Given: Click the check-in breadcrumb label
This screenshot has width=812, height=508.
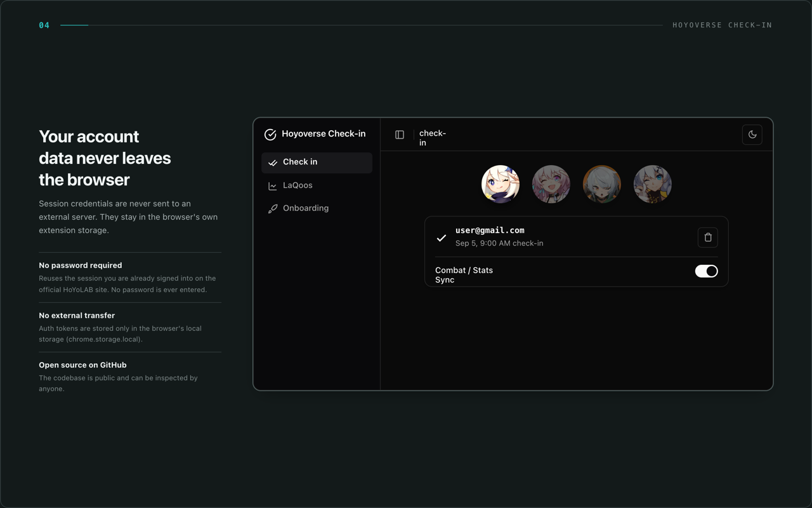Looking at the screenshot, I should (x=433, y=138).
